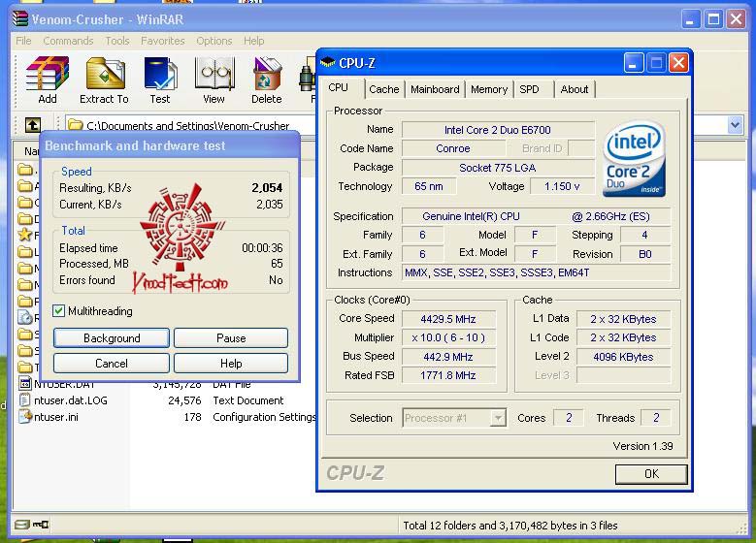The image size is (756, 543).
Task: Click the Specification Genuine Intel(R) CPU field
Action: click(x=536, y=216)
